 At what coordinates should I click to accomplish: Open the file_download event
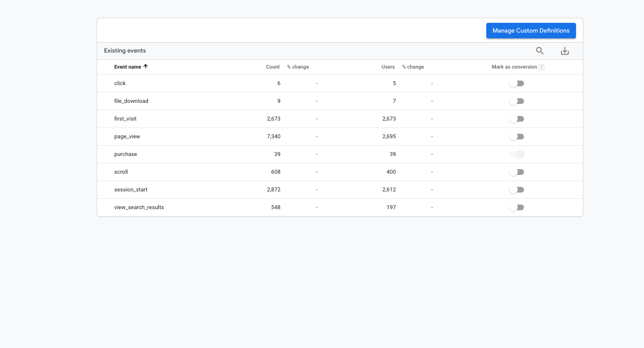tap(131, 101)
